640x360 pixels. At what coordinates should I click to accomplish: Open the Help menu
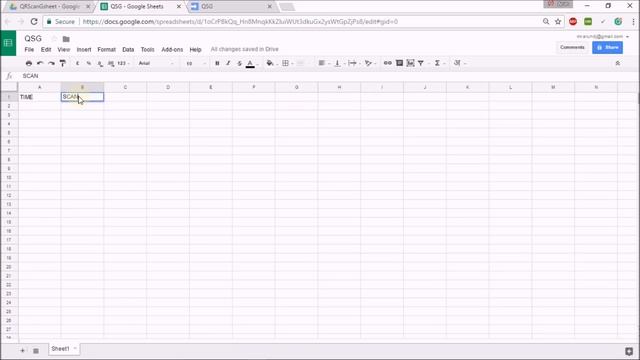pyautogui.click(x=195, y=49)
